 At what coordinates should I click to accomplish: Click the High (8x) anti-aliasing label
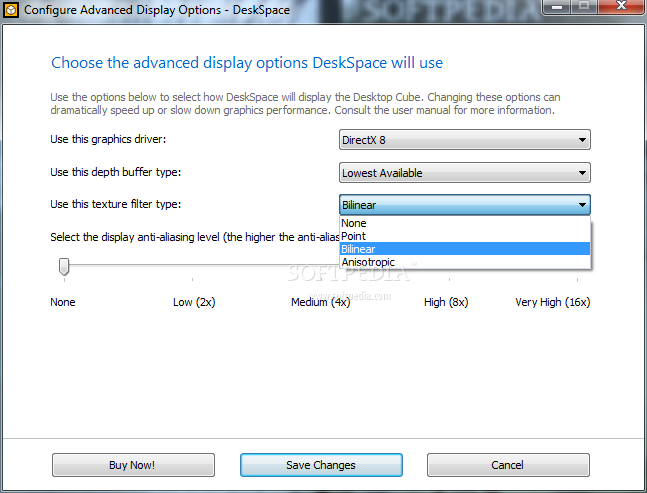pos(446,302)
